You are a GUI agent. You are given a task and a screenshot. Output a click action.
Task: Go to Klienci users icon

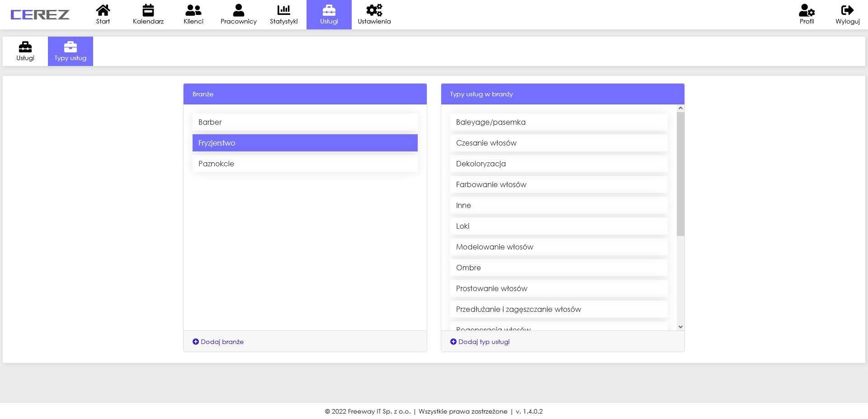[x=193, y=10]
